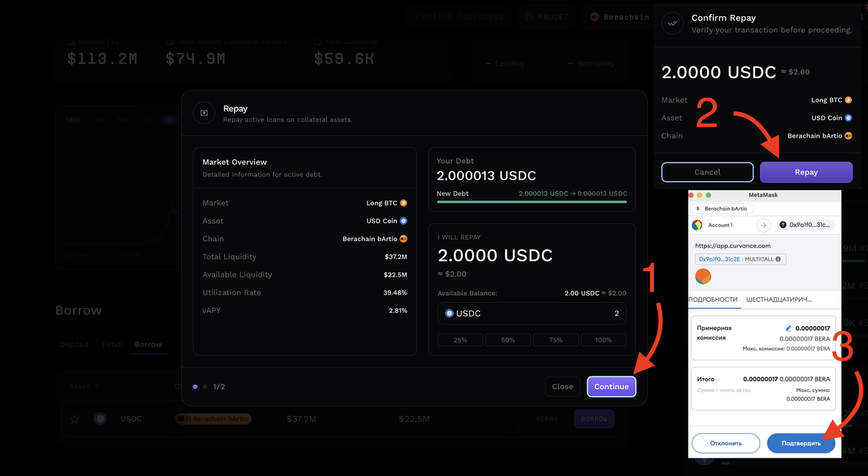Cancel the Confirm Repay panel
This screenshot has width=868, height=476.
[707, 172]
